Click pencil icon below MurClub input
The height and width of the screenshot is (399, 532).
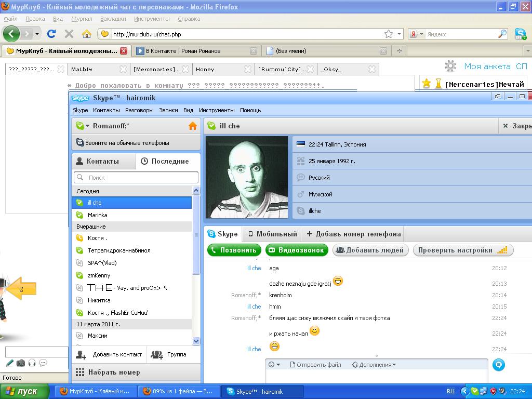(x=9, y=363)
